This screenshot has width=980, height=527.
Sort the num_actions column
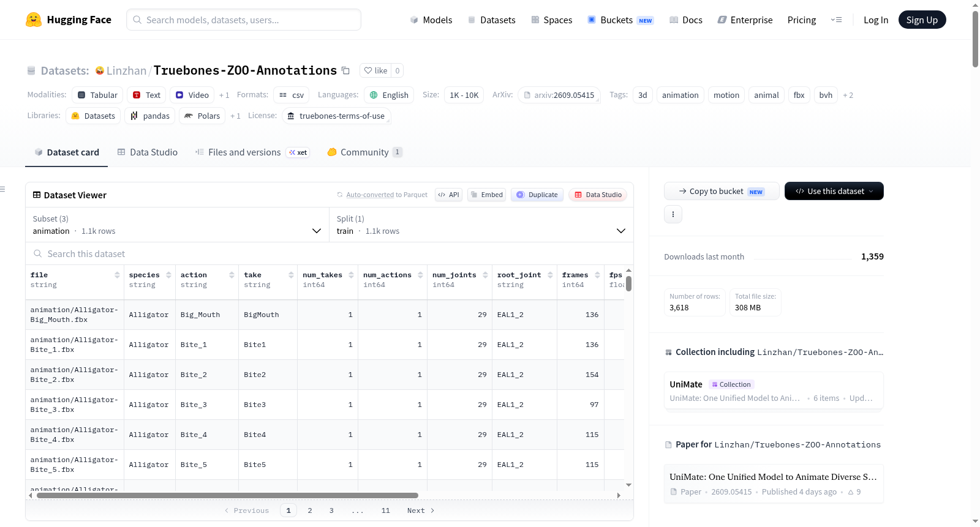coord(420,275)
